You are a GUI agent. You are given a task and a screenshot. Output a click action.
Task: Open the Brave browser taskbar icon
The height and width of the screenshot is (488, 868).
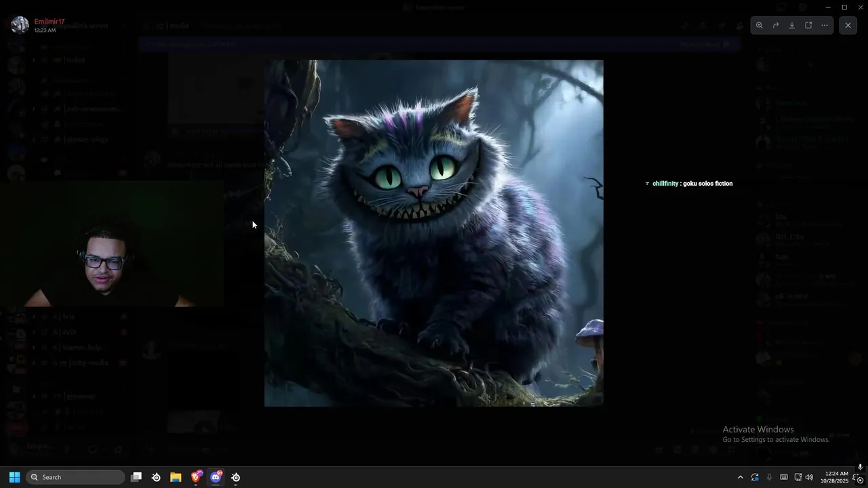tap(196, 477)
